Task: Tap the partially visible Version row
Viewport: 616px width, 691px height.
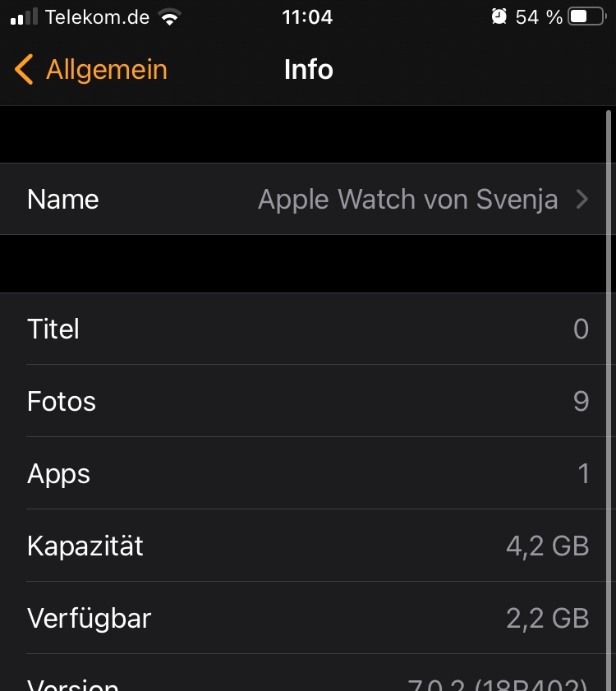Action: [308, 682]
